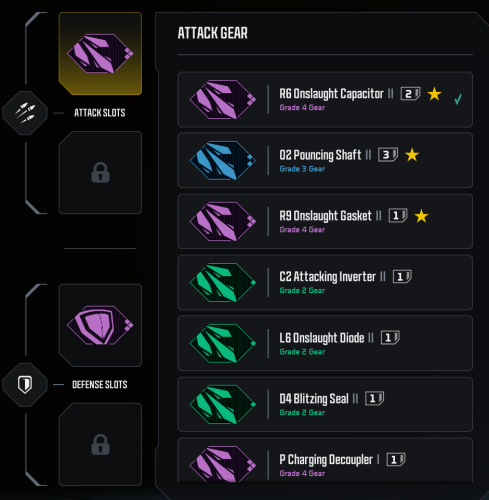The width and height of the screenshot is (489, 500).
Task: Select P Charging Decoupler gear entry
Action: [325, 460]
